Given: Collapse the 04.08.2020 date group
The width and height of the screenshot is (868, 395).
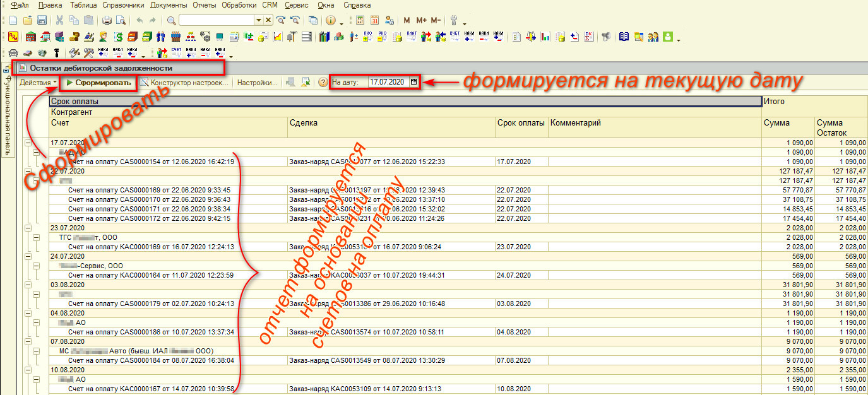Looking at the screenshot, I should tap(28, 313).
